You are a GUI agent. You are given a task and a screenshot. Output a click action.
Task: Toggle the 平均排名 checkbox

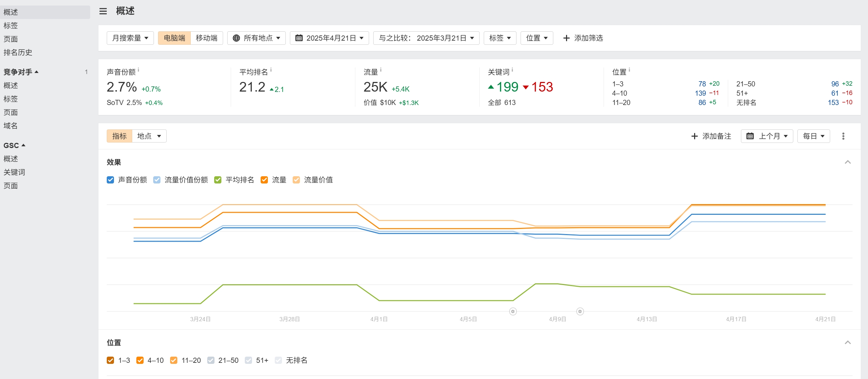(x=218, y=180)
